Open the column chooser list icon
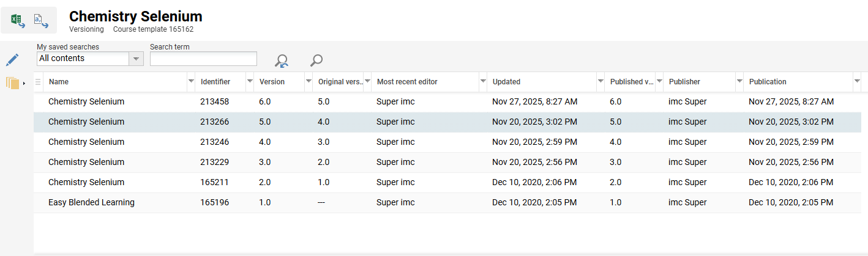868x256 pixels. point(38,82)
